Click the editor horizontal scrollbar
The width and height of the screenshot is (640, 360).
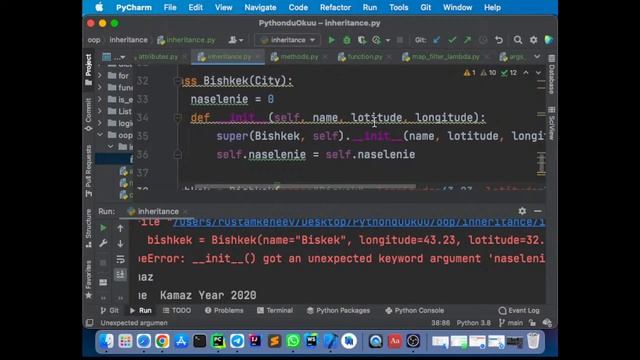click(305, 186)
